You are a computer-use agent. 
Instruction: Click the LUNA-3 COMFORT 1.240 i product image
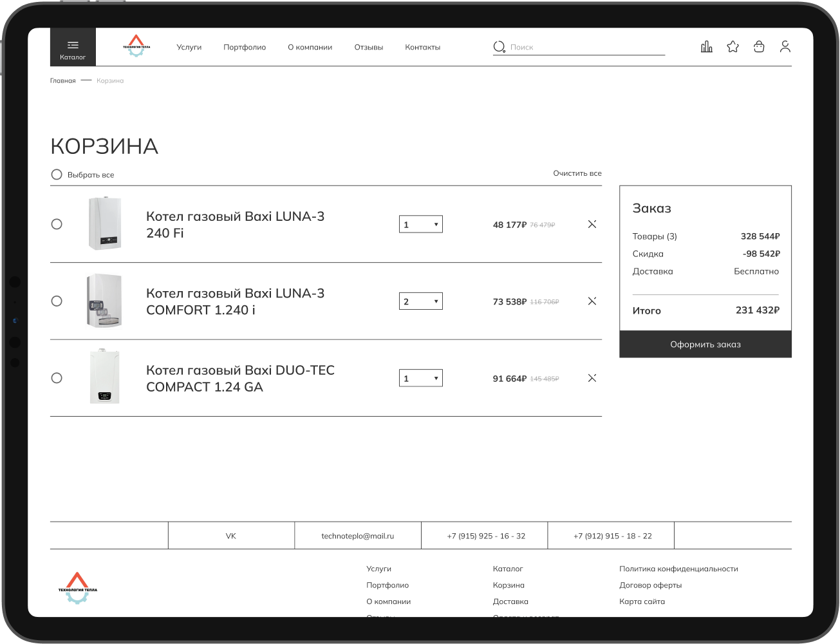[x=104, y=301]
